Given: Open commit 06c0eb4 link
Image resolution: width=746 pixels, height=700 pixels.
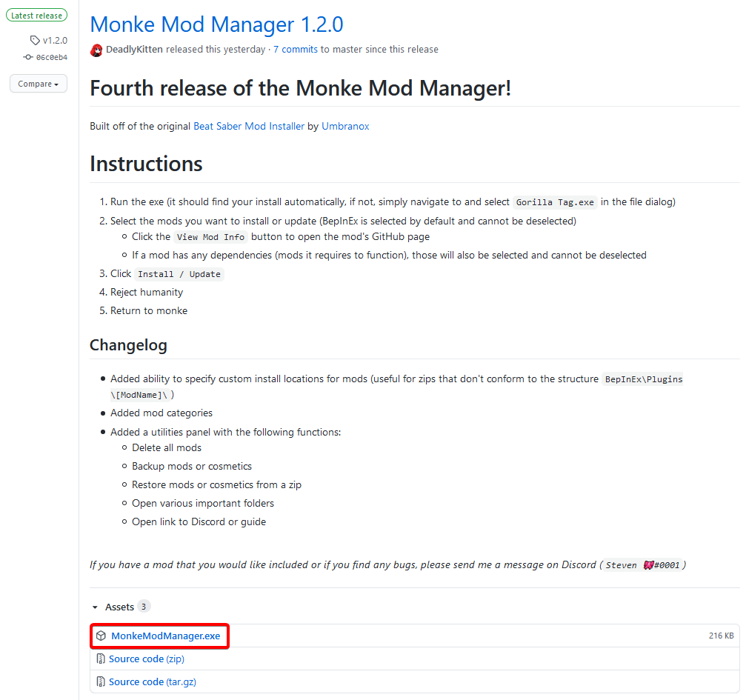Looking at the screenshot, I should [52, 57].
